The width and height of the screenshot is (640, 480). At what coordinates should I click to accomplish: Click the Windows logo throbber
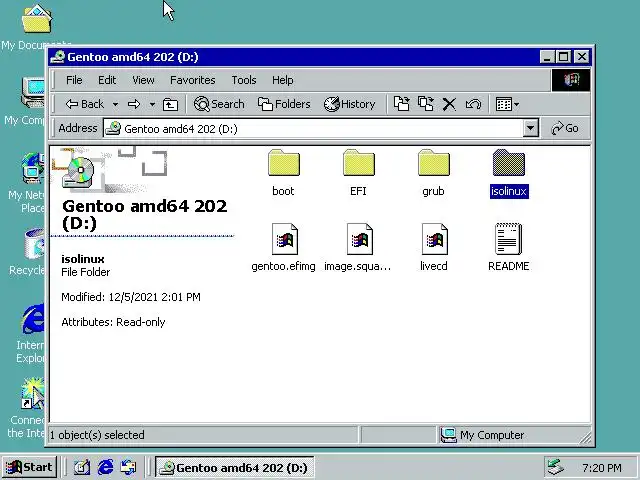[571, 80]
